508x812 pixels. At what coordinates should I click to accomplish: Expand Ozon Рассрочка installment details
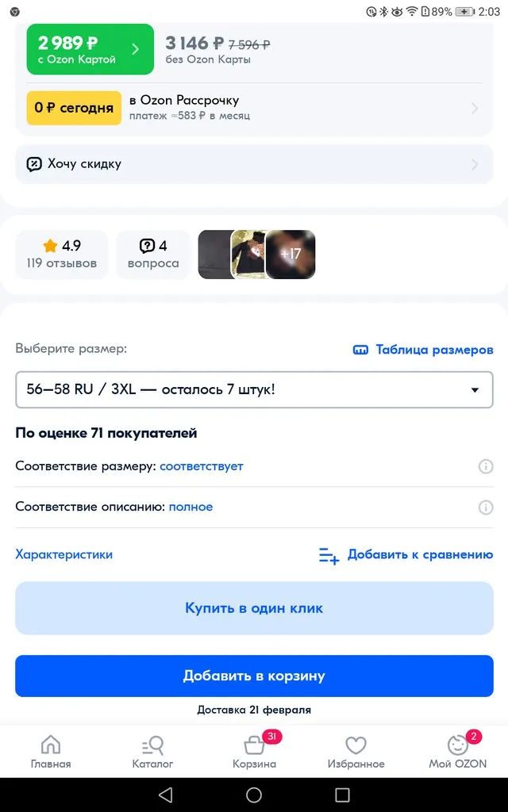coord(254,108)
